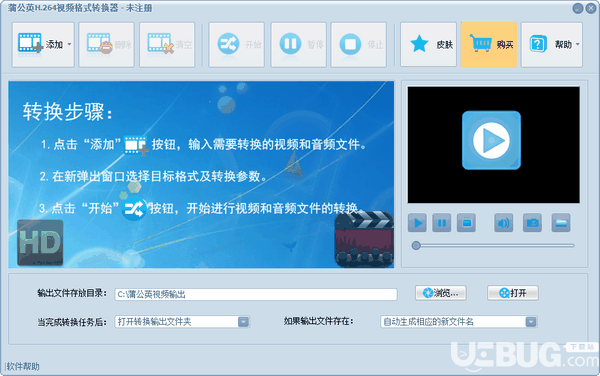This screenshot has width=600, height=376.
Task: Take a snapshot with the camera icon
Action: pyautogui.click(x=532, y=223)
